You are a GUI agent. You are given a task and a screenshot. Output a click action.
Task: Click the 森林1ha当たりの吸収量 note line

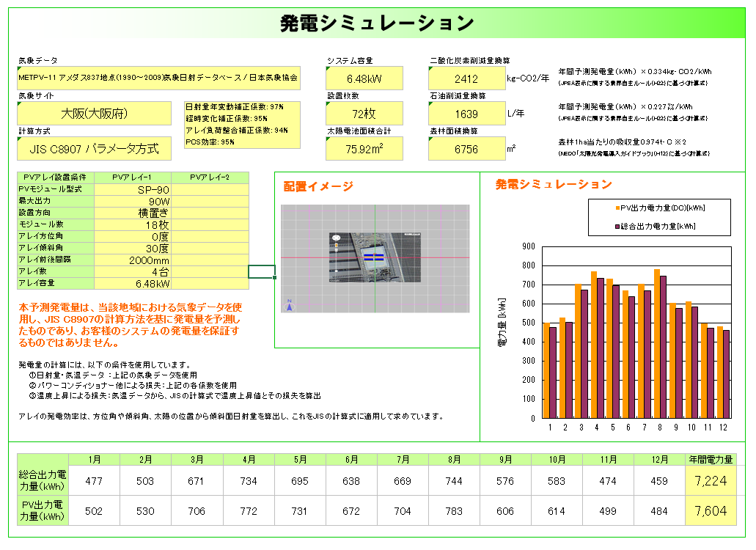(622, 142)
